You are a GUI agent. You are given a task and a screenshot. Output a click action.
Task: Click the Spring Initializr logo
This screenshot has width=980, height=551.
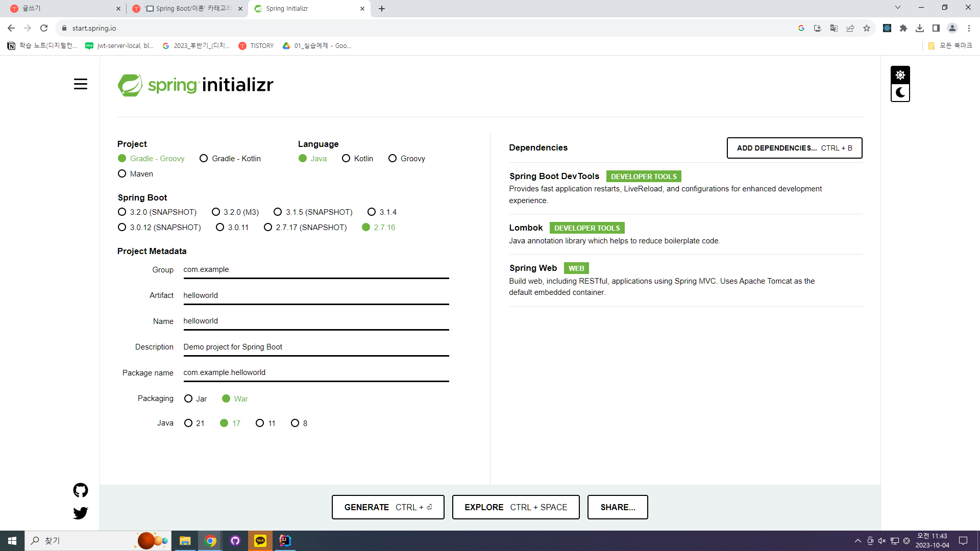(195, 85)
